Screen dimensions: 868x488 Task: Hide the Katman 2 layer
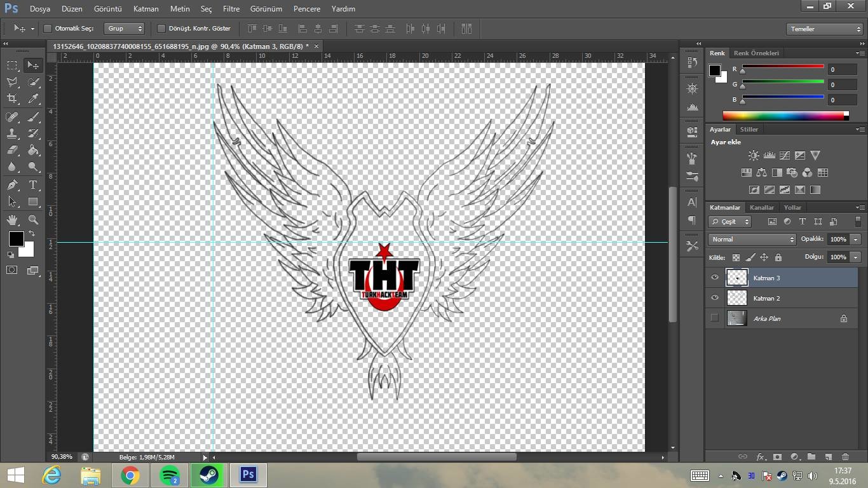tap(715, 298)
